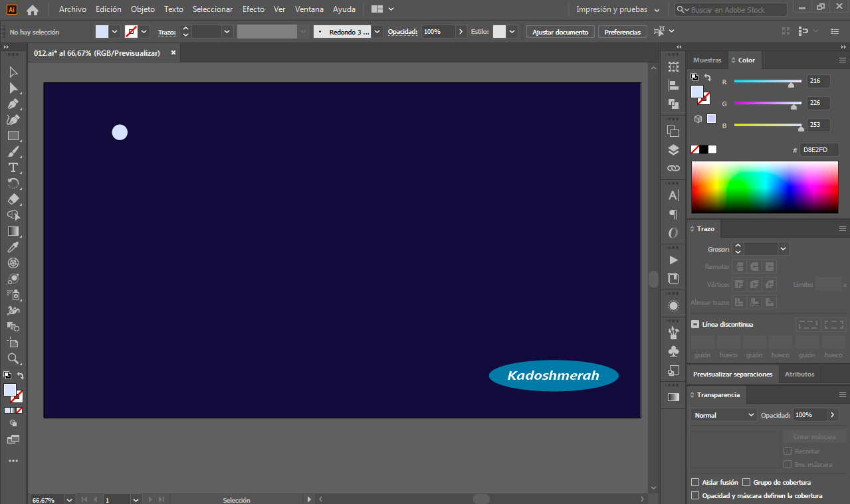Expand the Impresión y pruebas workspace dropdown
This screenshot has height=504, width=850.
coord(618,9)
